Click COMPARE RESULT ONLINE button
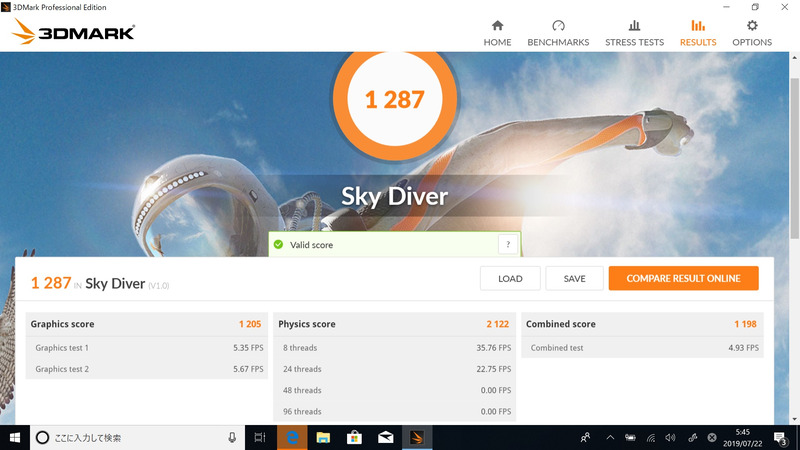This screenshot has width=800, height=450. point(683,279)
